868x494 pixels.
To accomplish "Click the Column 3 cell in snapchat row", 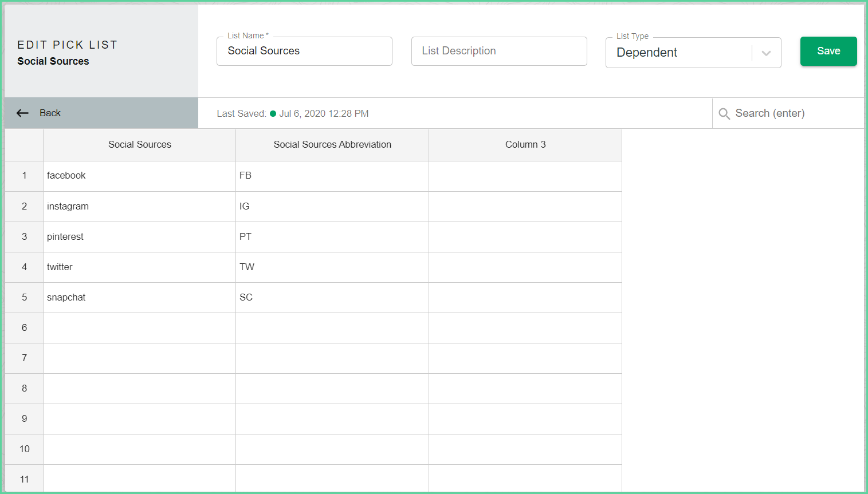I will [525, 298].
